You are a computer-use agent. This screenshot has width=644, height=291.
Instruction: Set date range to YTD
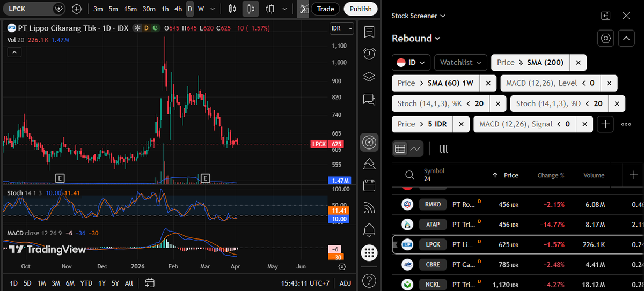86,283
